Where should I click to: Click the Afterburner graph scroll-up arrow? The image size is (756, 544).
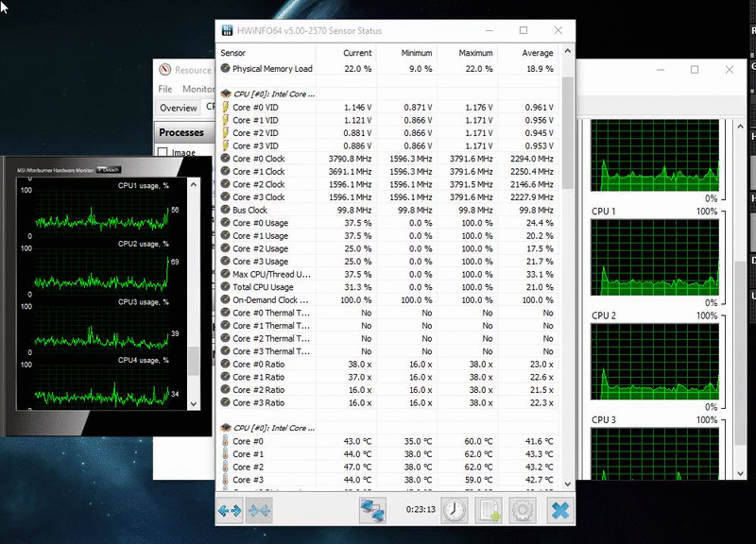[x=194, y=184]
